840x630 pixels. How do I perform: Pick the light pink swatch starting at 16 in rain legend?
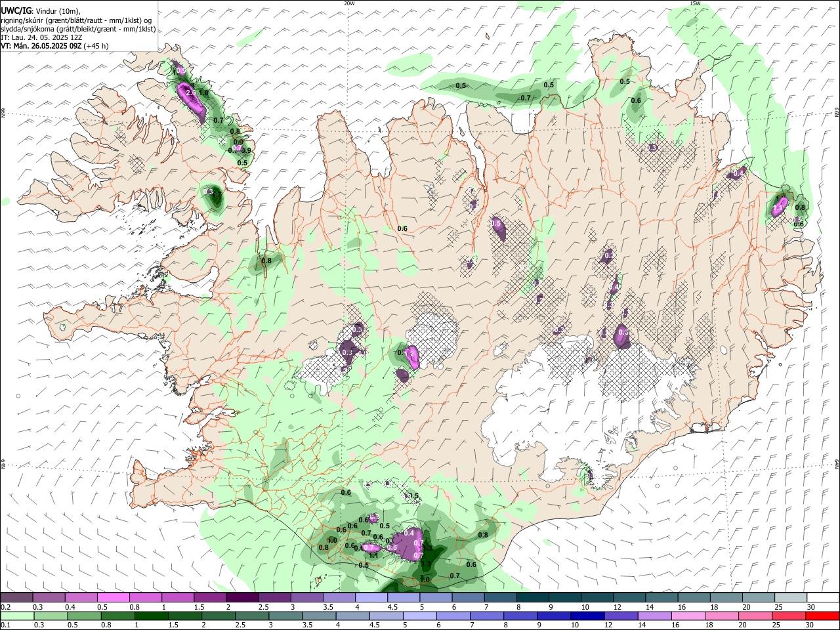688,616
